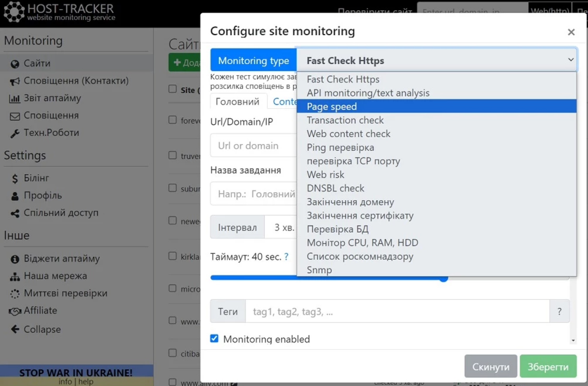The height and width of the screenshot is (386, 588).
Task: Click the Скинути reset button
Action: coord(491,366)
